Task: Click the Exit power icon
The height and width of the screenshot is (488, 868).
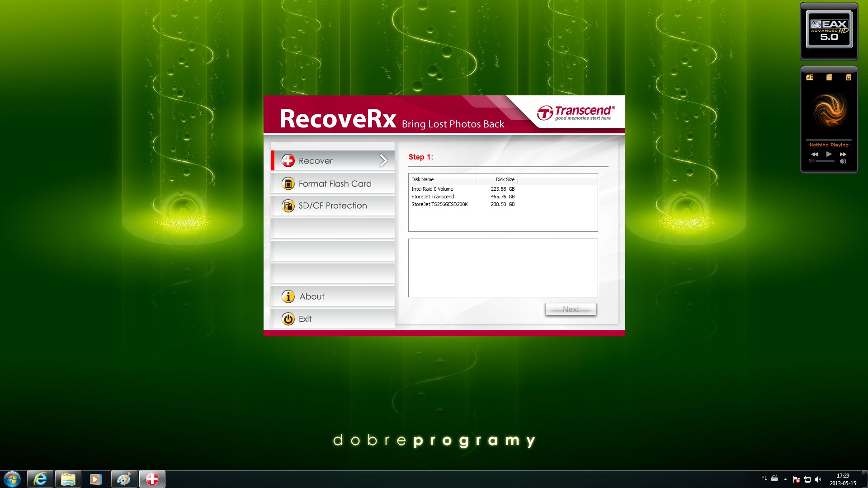Action: (288, 319)
